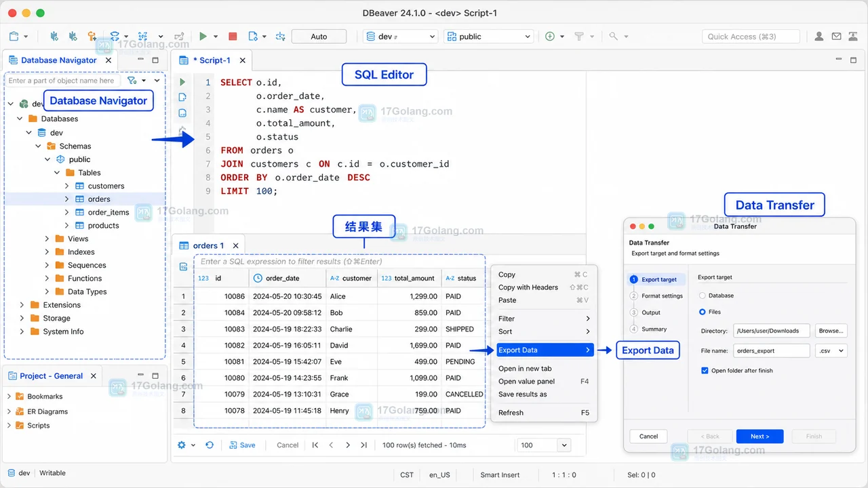The image size is (868, 488).
Task: Collapse the Tables folder node
Action: (57, 173)
